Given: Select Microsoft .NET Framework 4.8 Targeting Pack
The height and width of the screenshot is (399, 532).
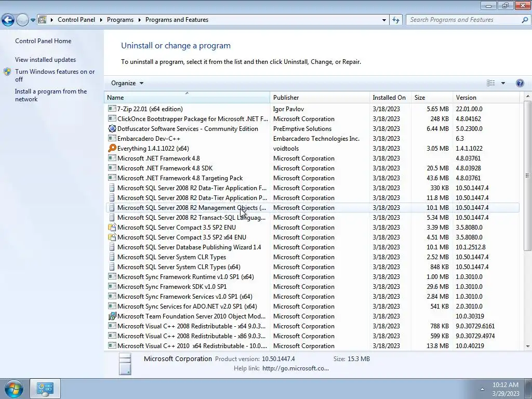Looking at the screenshot, I should click(312, 178).
